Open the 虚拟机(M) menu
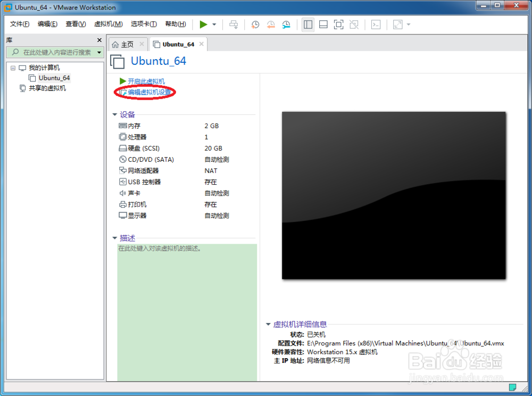 (108, 24)
